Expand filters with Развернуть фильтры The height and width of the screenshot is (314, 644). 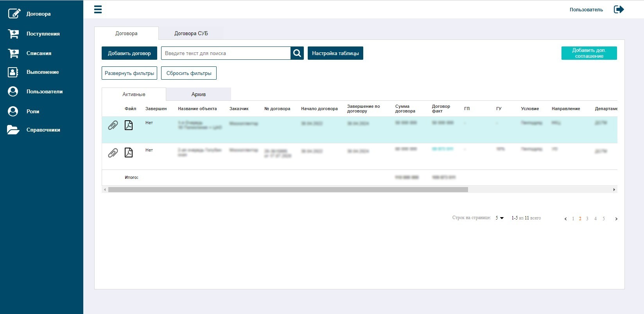coord(129,73)
